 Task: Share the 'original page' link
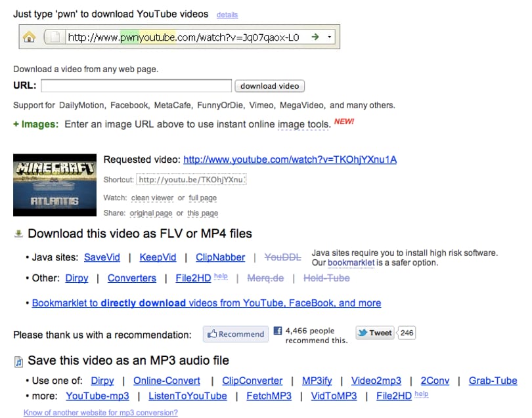[x=151, y=213]
